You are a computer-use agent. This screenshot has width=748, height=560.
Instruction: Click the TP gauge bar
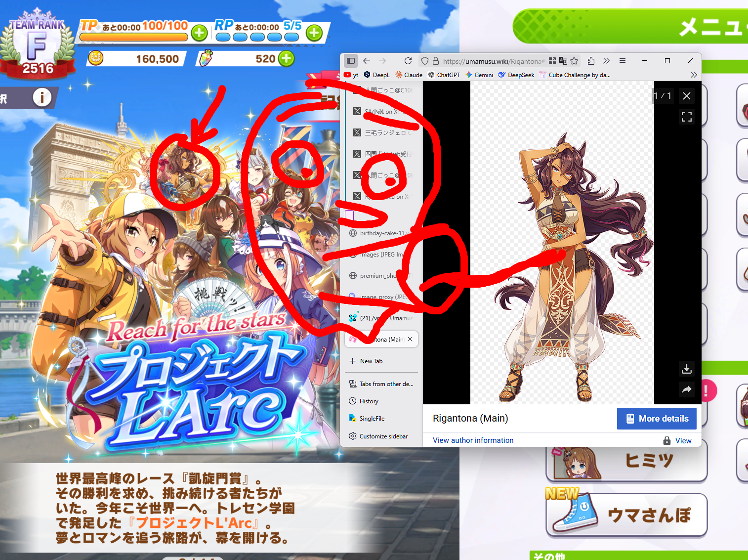click(133, 37)
